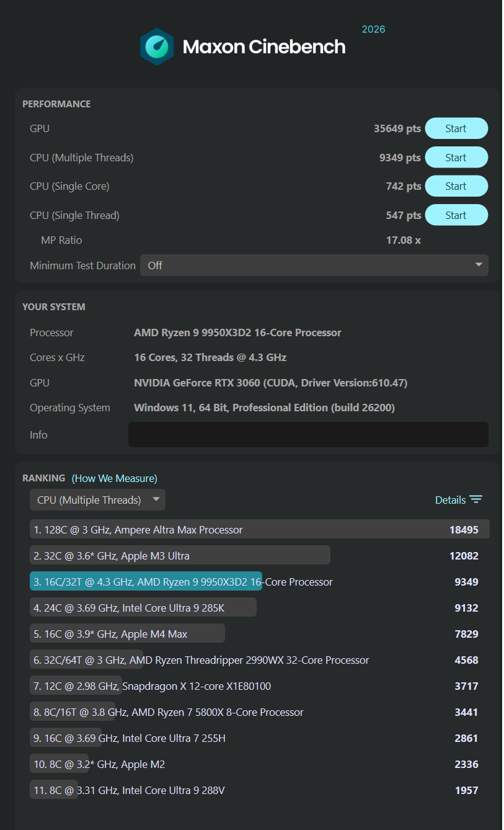Click the 16 Cores, 32 Threads value
The width and height of the screenshot is (504, 830).
[x=210, y=357]
